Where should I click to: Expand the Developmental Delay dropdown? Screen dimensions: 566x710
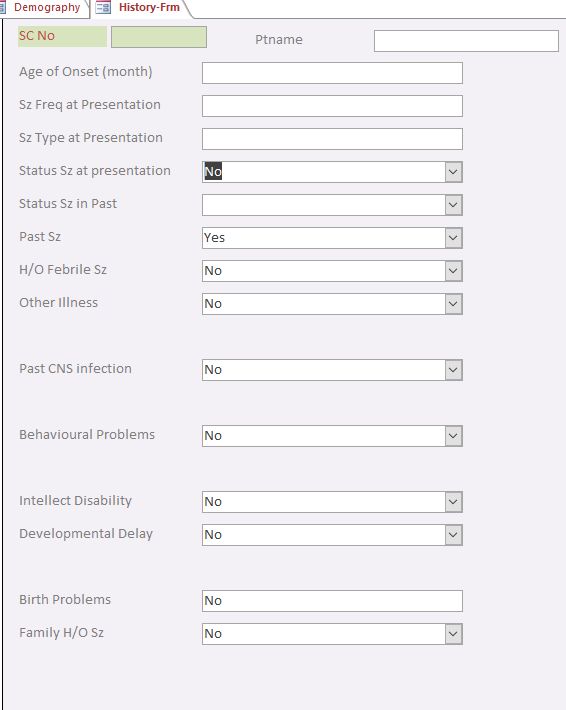pos(453,535)
